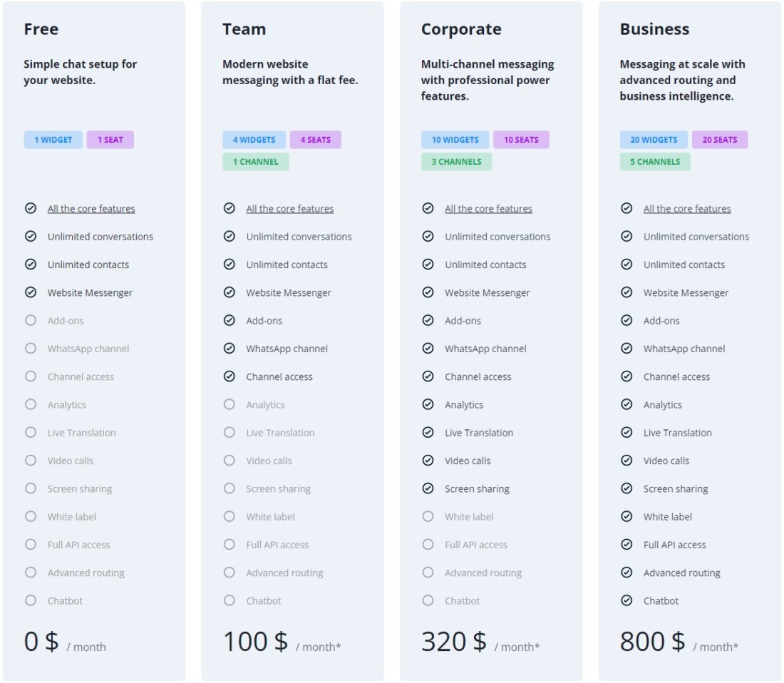784x683 pixels.
Task: Click the Corporate plan heading
Action: 461,29
